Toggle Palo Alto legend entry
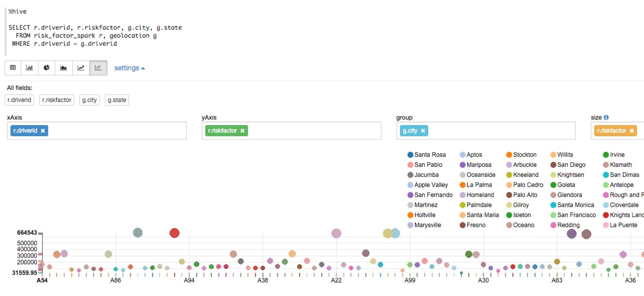Viewport: 644px width, 296px height. pos(522,195)
